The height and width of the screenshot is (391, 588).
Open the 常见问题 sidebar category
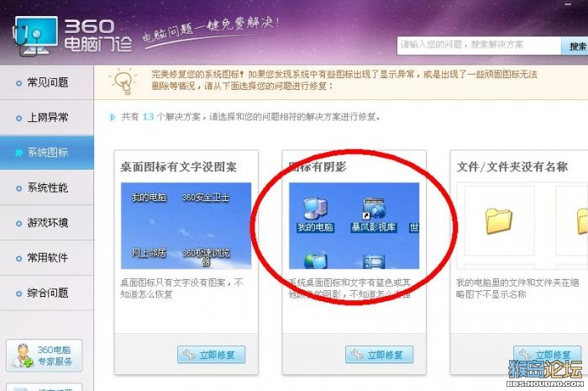point(46,82)
